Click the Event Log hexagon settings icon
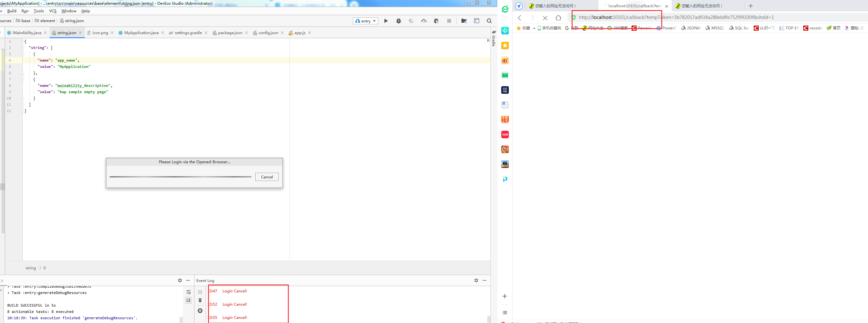 coord(200,310)
